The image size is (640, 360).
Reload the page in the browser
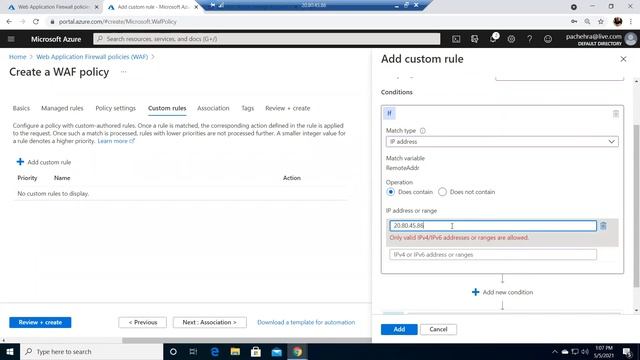(x=36, y=22)
